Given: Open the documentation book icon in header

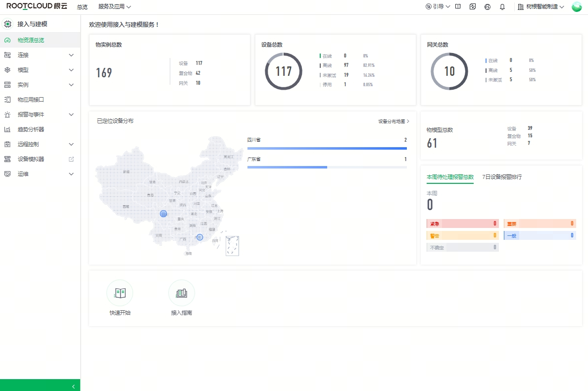Looking at the screenshot, I should (x=458, y=7).
